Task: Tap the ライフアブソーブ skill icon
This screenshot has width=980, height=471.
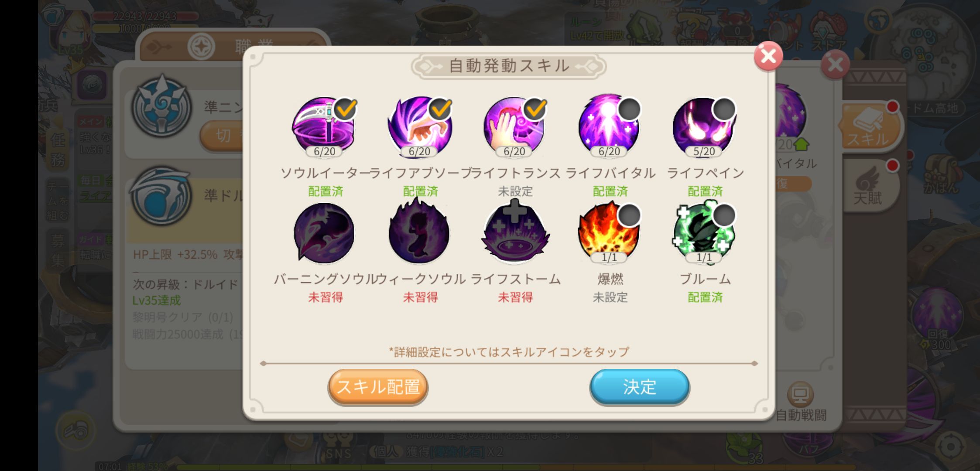Action: click(419, 127)
